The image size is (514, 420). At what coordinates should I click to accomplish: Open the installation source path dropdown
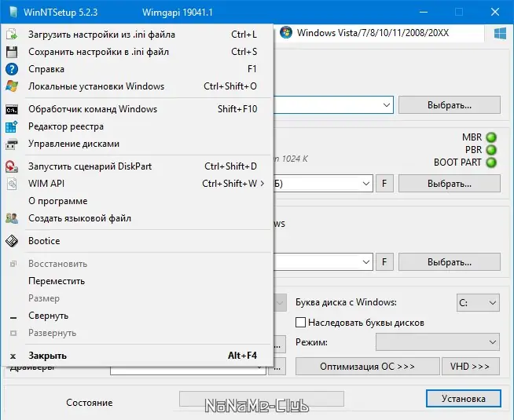click(387, 105)
